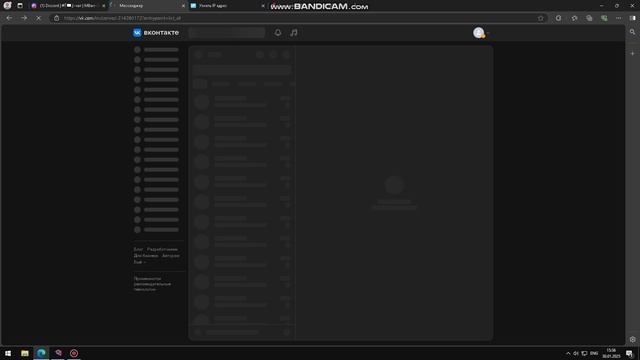Open the Edge three-dots settings menu
640x360 pixels.
[618, 18]
